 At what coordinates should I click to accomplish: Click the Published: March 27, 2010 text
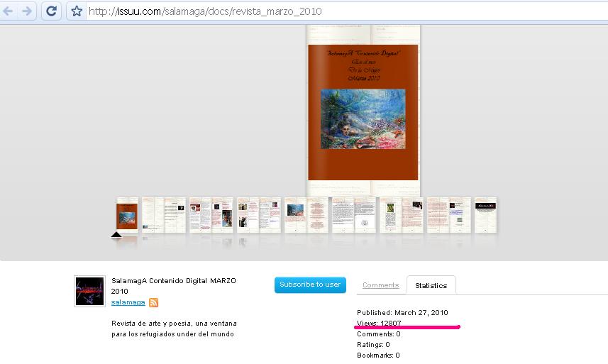[x=402, y=312]
